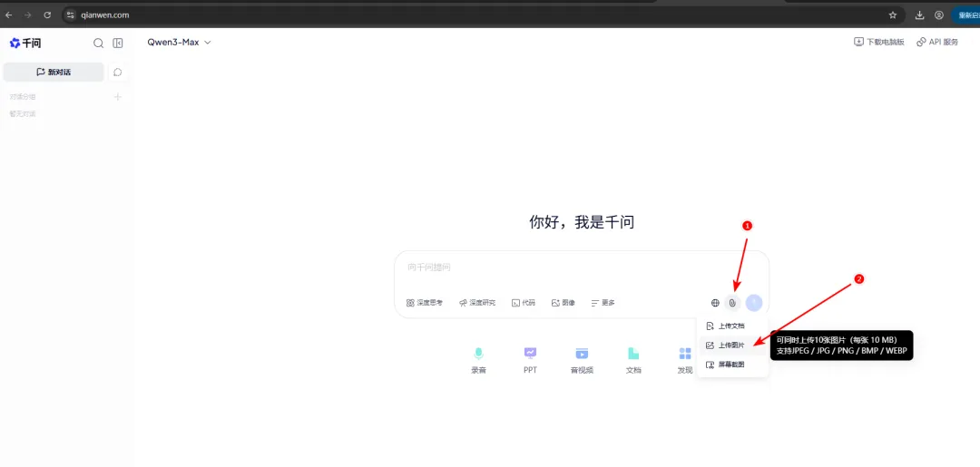Click the chat bubble icon beside 新对话
This screenshot has width=980, height=467.
click(x=117, y=72)
